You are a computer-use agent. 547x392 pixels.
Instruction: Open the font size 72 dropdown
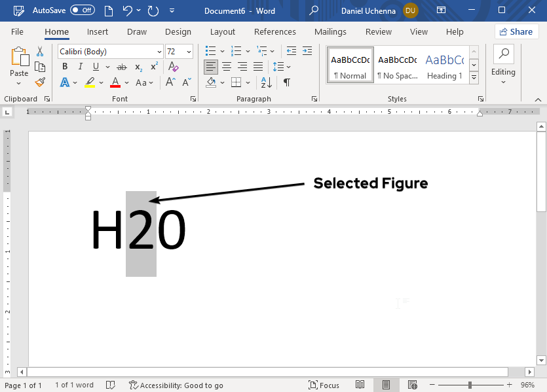pos(189,52)
